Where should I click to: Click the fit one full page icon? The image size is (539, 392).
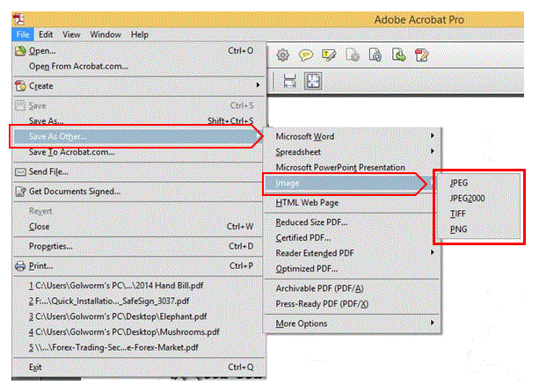coord(313,81)
